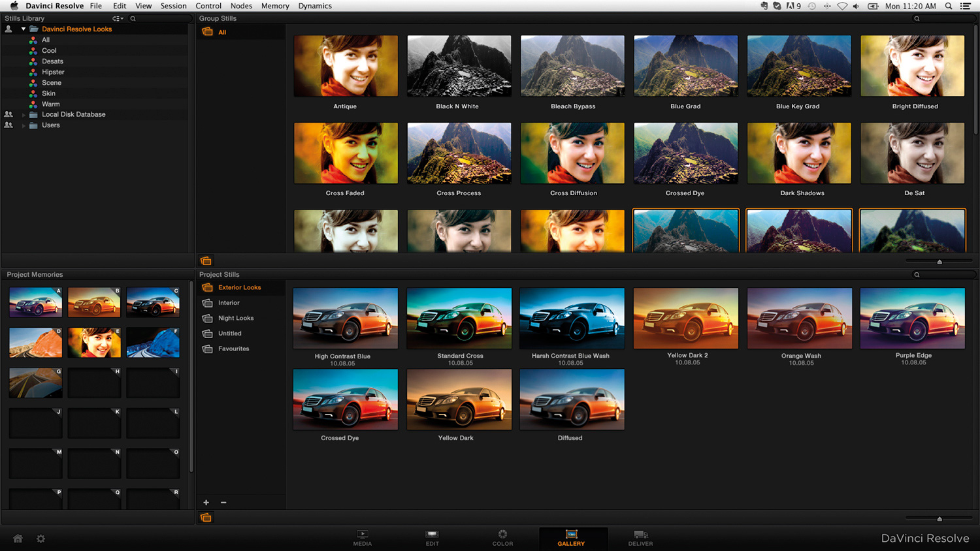This screenshot has width=980, height=551.
Task: Switch to the Color page
Action: 502,538
